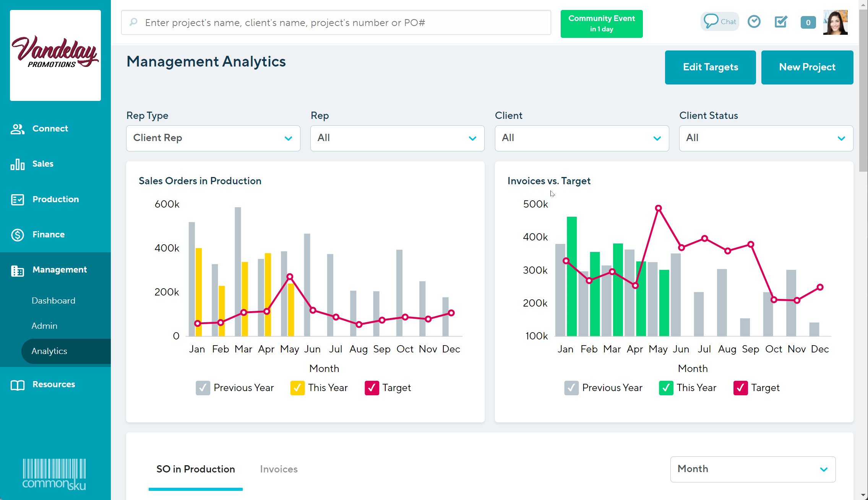Uncheck Previous Year in Sales Orders chart
This screenshot has width=868, height=500.
point(203,388)
